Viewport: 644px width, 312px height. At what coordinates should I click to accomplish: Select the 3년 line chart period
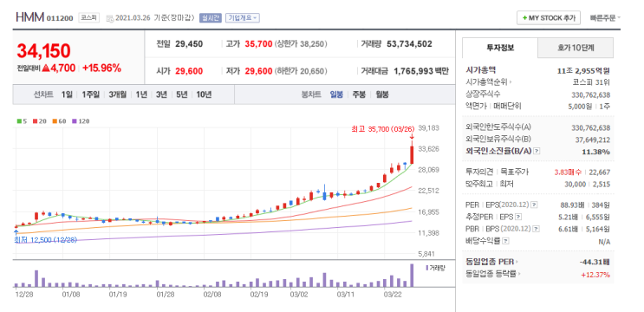[x=161, y=94]
